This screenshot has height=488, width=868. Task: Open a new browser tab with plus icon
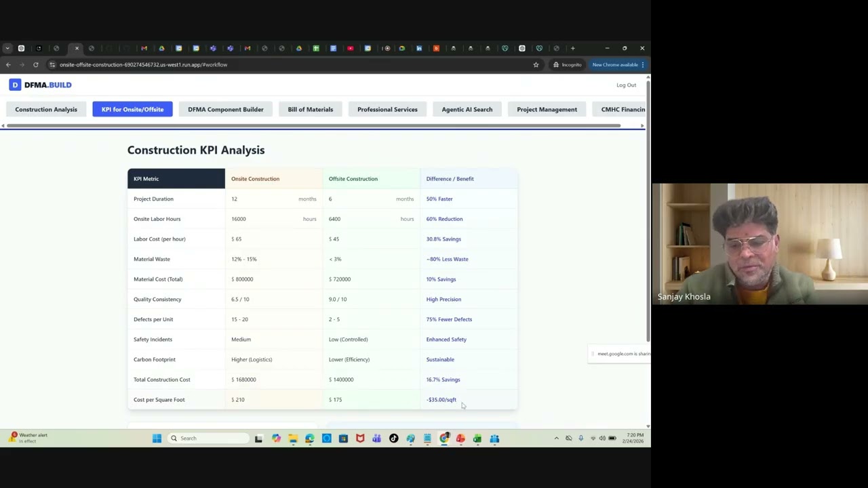click(572, 48)
